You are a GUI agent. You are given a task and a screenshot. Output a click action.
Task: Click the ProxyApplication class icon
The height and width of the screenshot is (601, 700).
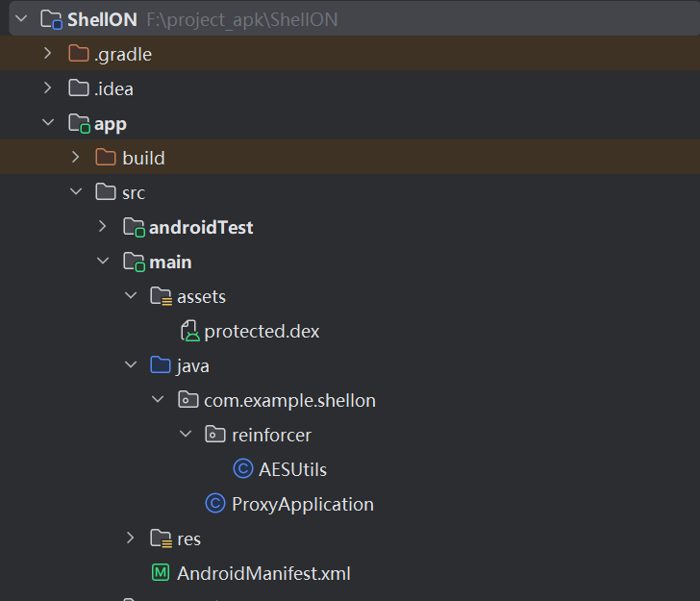click(216, 504)
